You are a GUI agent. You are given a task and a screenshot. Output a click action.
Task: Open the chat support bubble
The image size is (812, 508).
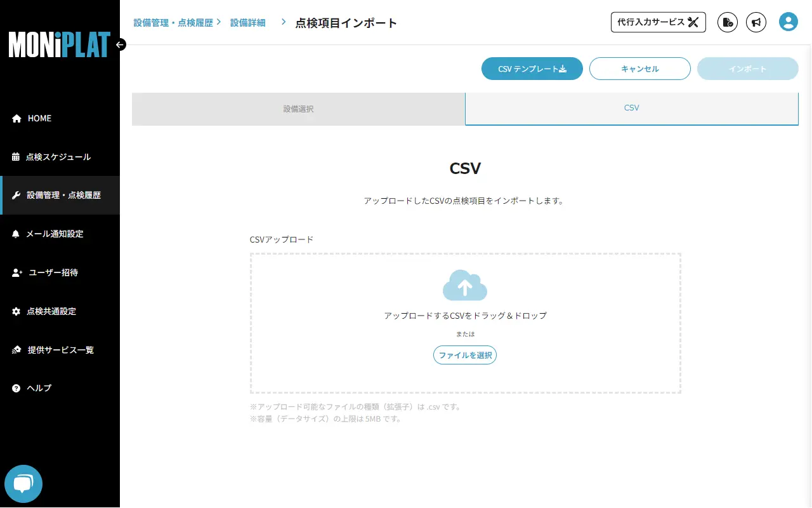[x=23, y=483]
